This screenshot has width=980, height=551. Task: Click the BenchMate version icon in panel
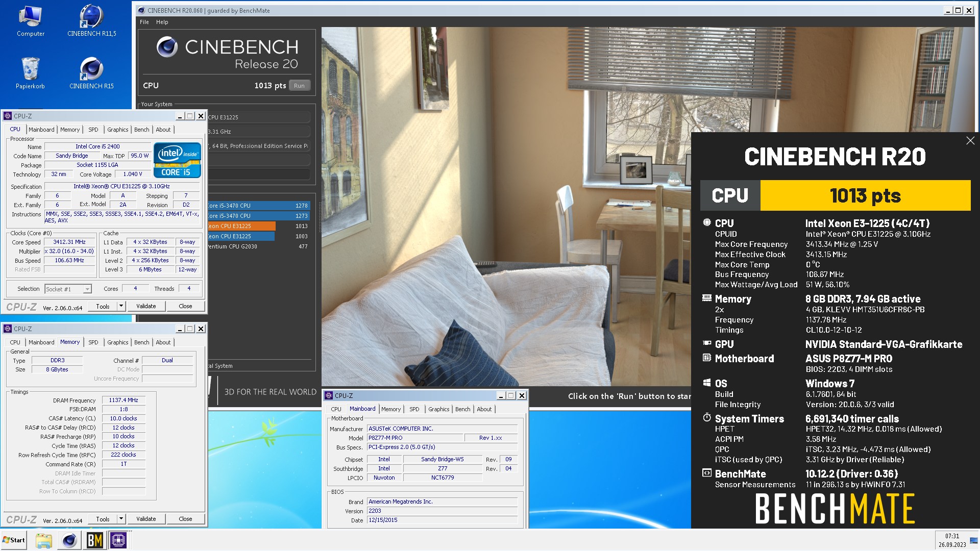pos(707,473)
